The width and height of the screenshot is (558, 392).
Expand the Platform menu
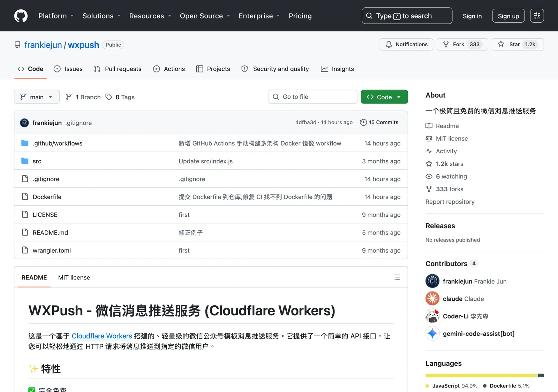click(56, 16)
